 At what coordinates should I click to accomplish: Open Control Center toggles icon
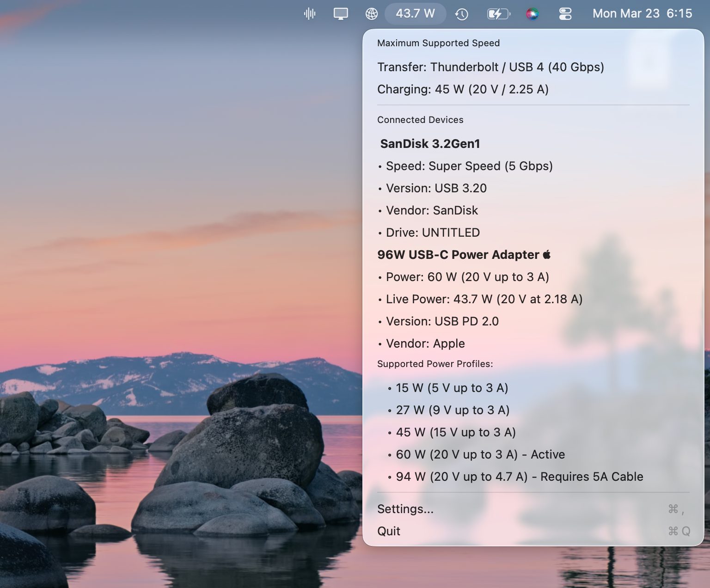tap(565, 14)
